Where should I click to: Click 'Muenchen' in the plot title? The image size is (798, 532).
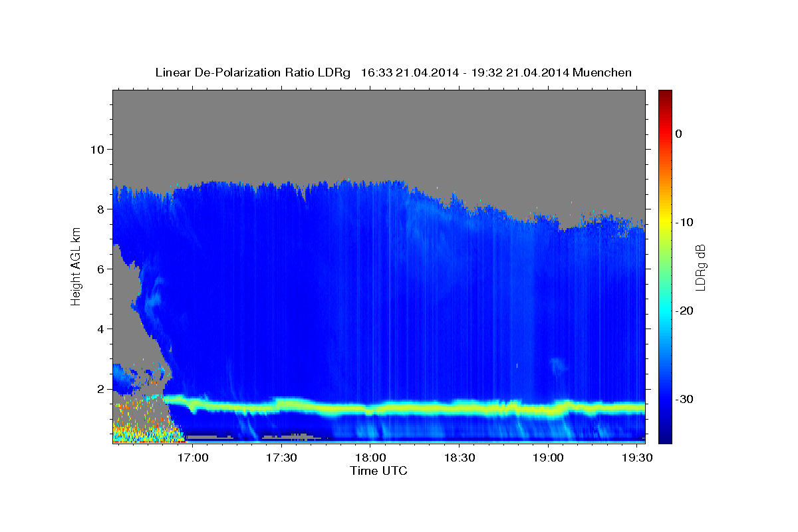click(604, 72)
